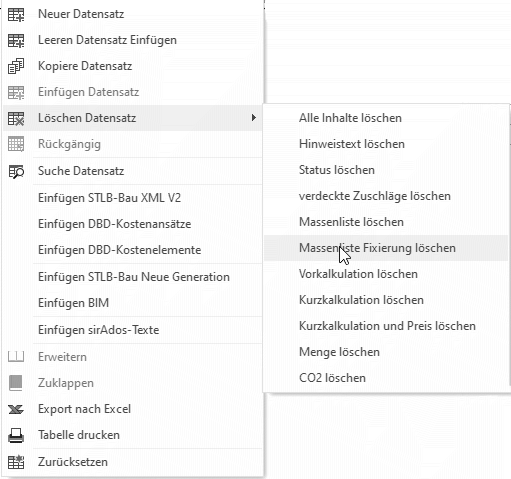Click the Export nach Excel icon
Screen dimensions: 511x479
point(16,409)
